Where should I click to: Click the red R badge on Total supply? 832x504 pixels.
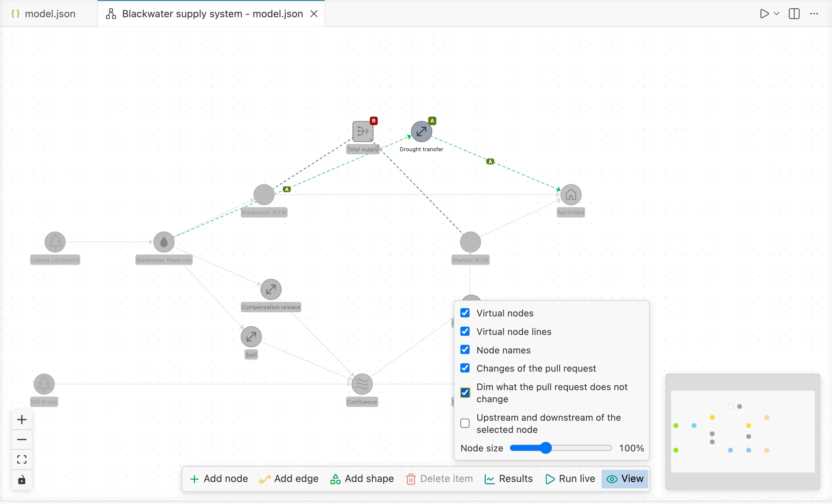[374, 121]
